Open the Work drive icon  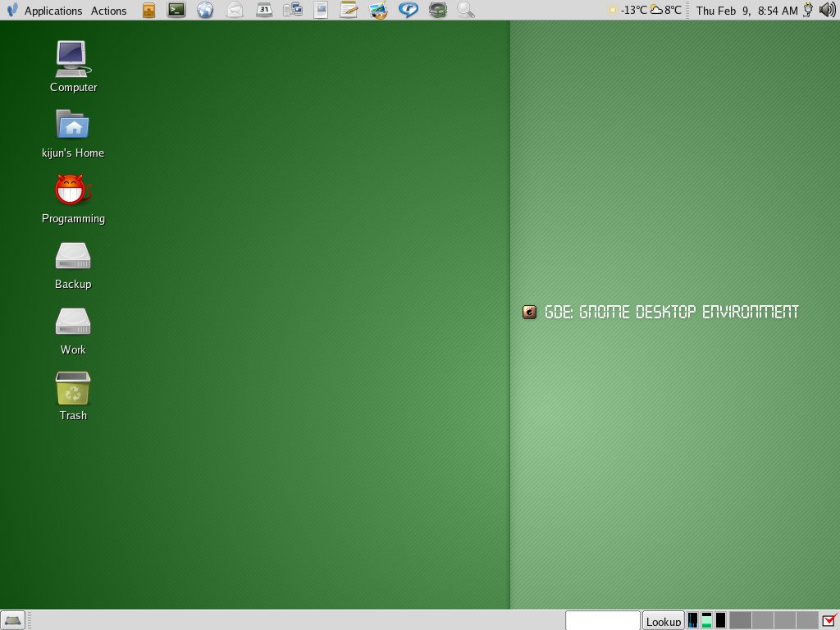coord(73,331)
